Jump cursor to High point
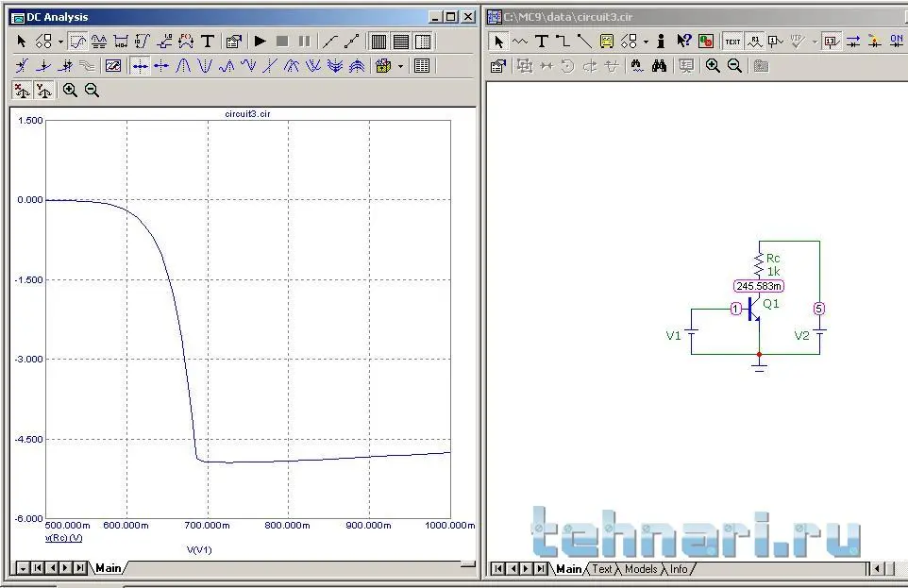 227,66
